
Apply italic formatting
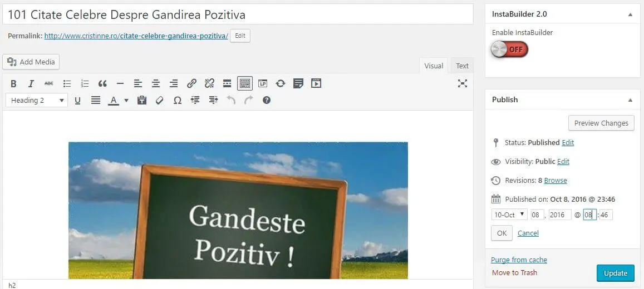(x=31, y=84)
